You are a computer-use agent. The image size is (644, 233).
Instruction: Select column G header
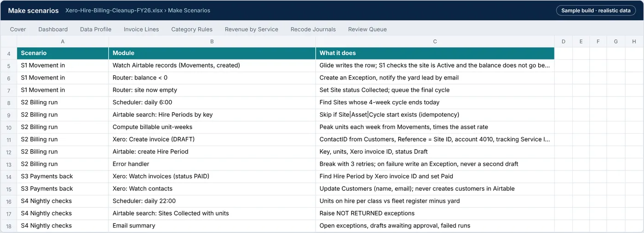pos(616,41)
